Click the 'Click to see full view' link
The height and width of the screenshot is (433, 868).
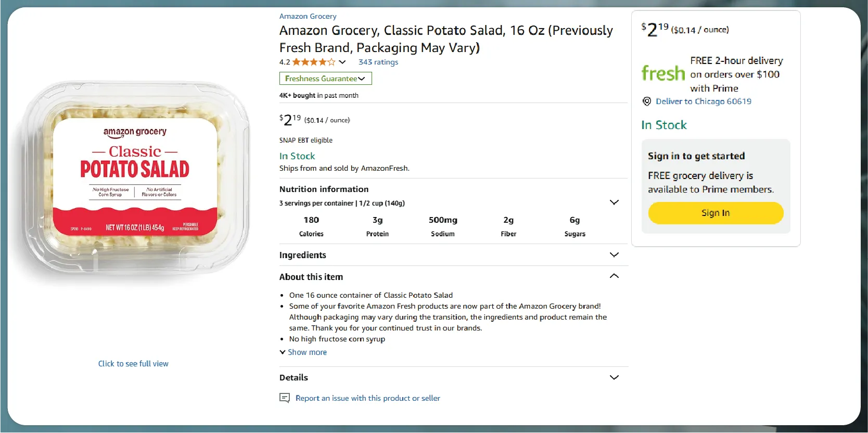pyautogui.click(x=133, y=364)
